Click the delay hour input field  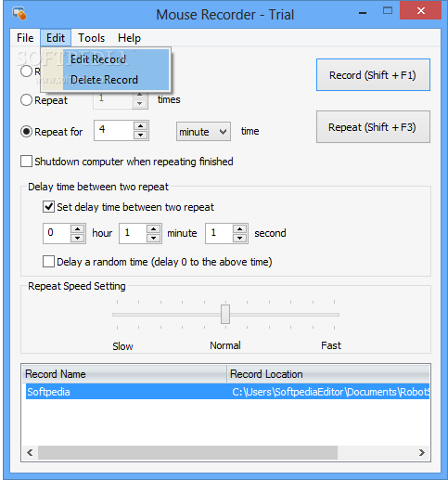(x=57, y=233)
